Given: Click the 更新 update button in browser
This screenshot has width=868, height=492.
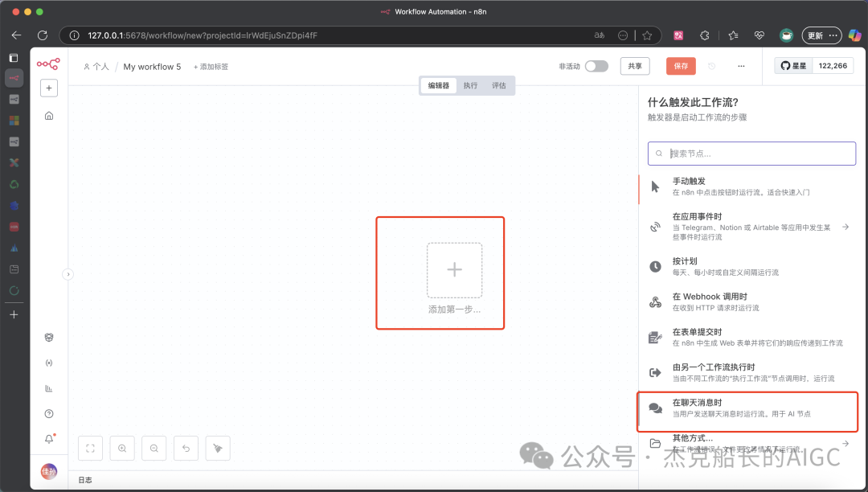Looking at the screenshot, I should 822,35.
